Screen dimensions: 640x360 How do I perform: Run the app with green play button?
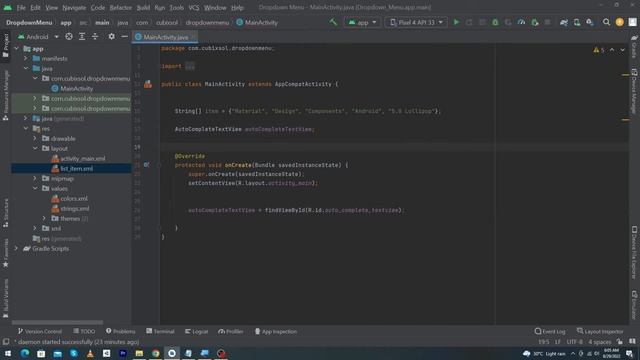coord(456,22)
